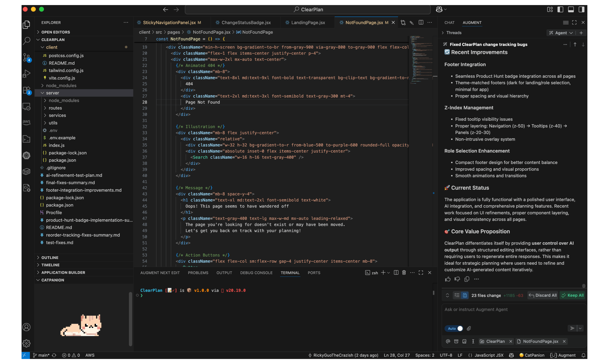Switch to StickyNavigationPanel.jsx tab
Viewport: 609px width, 364px height.
coord(169,22)
